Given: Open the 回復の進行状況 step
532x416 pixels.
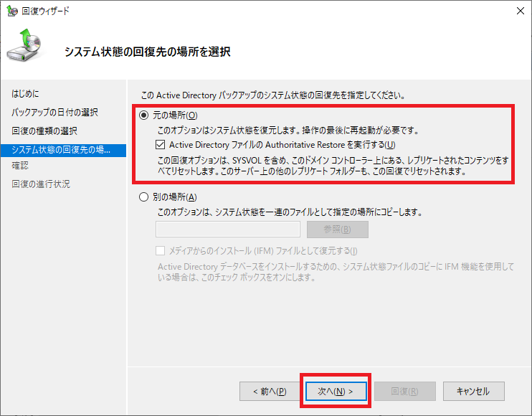Looking at the screenshot, I should [41, 184].
